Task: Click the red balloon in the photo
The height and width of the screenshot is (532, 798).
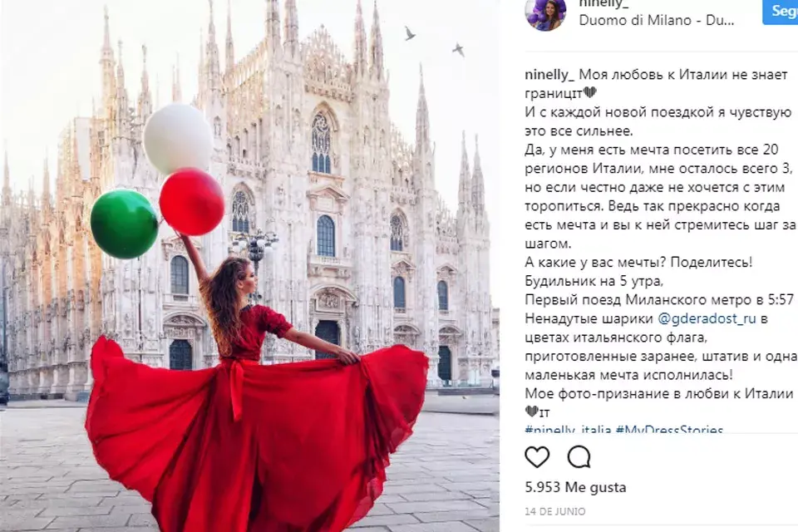Action: 192,202
